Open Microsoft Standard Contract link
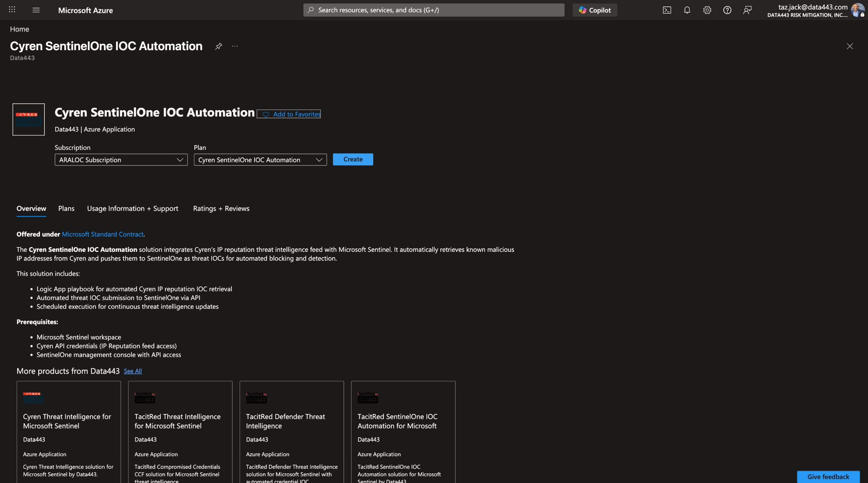 pyautogui.click(x=102, y=234)
